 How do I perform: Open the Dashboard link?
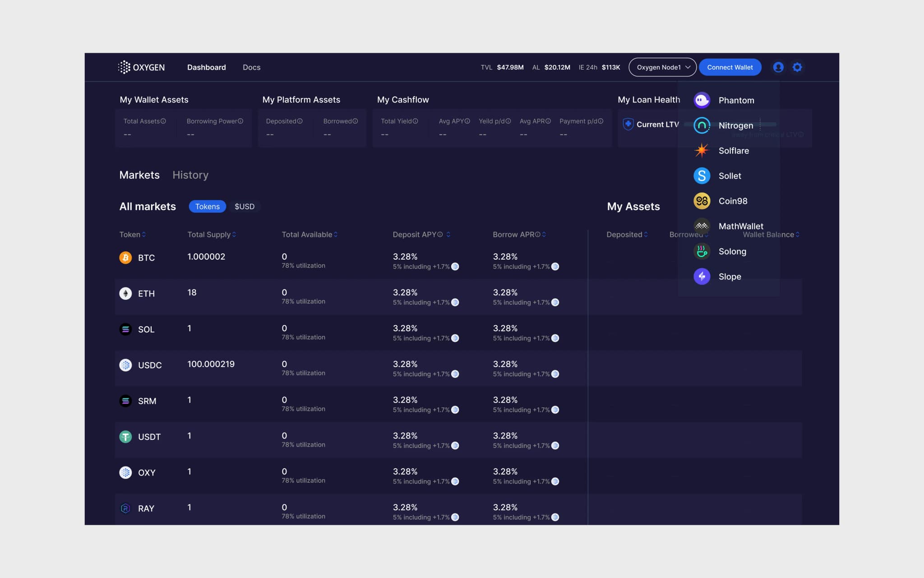point(206,67)
